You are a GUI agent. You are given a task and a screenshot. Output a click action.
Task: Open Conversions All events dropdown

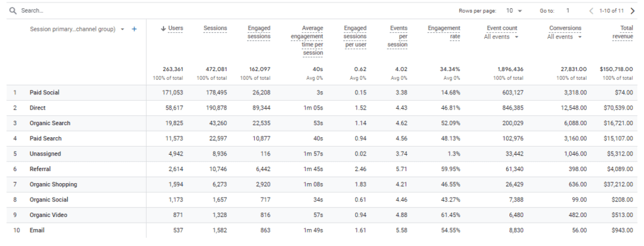click(x=564, y=37)
